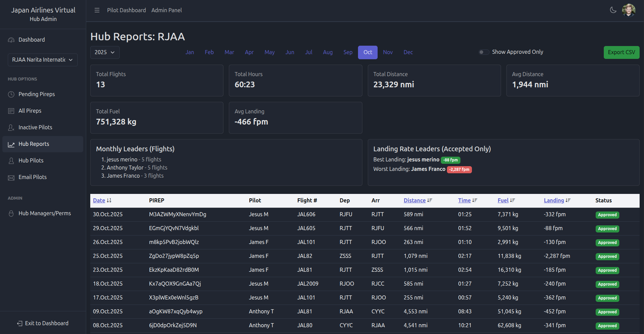Click the 4,553 nmi distance cell
The height and width of the screenshot is (334, 644).
(x=415, y=311)
